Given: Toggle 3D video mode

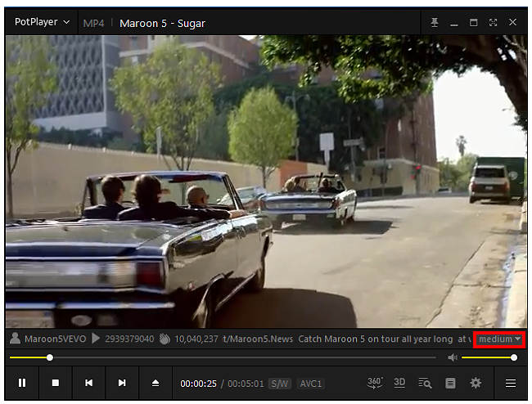Looking at the screenshot, I should [399, 383].
